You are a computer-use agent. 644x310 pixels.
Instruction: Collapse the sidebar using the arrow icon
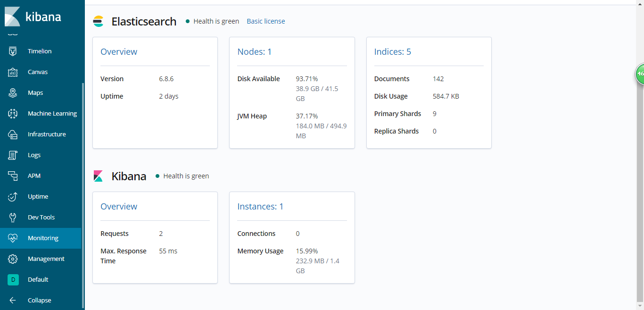point(13,301)
